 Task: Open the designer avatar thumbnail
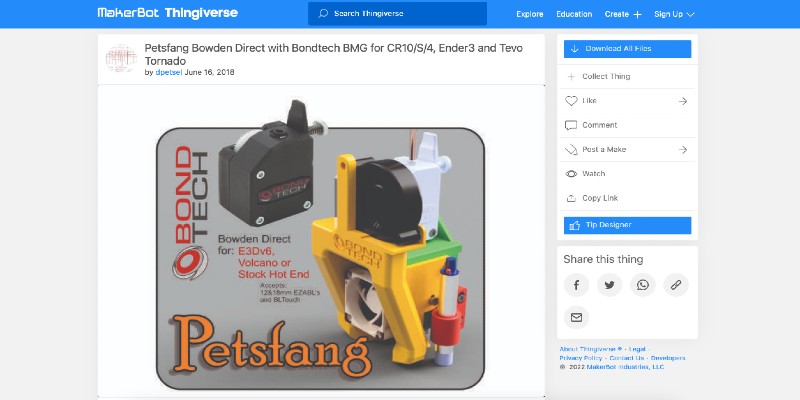coord(121,58)
